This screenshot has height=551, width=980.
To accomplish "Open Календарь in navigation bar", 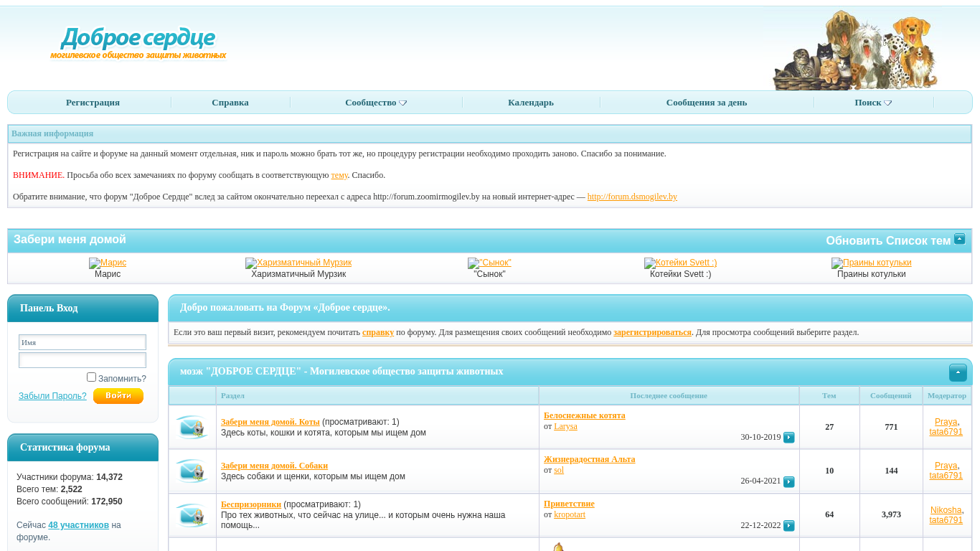I will click(x=531, y=103).
